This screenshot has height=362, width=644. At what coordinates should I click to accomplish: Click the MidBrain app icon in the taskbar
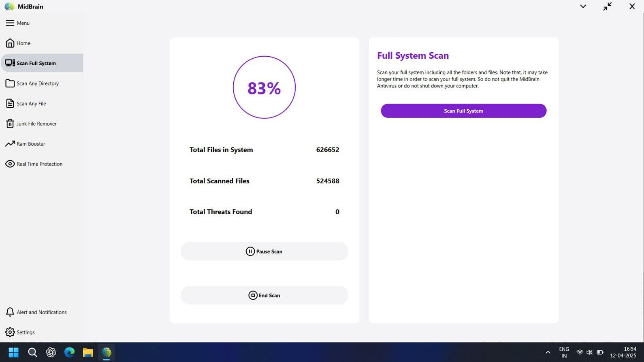(x=107, y=352)
